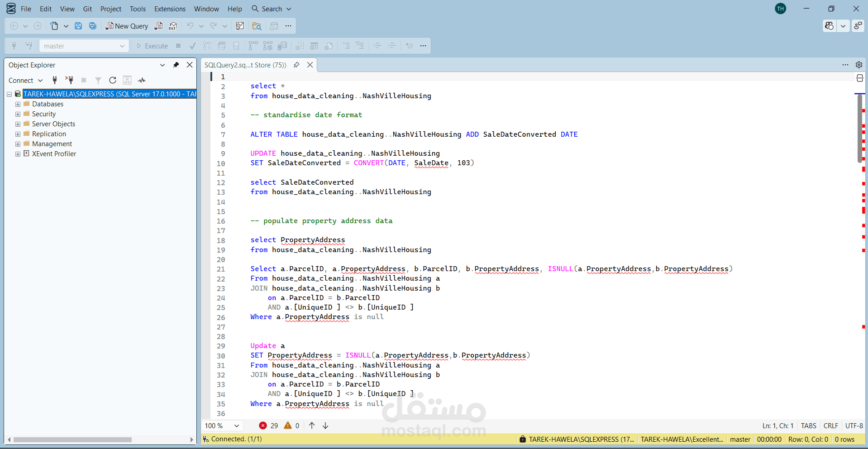Open the File menu

26,9
